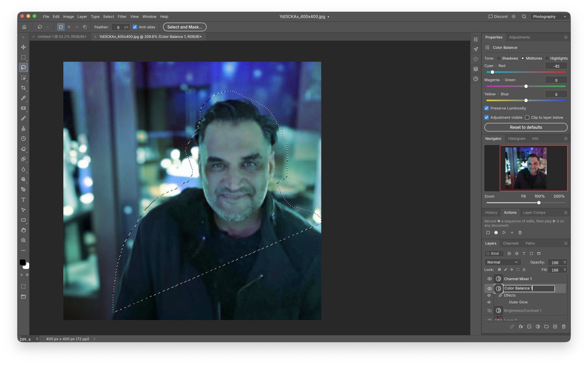Select the Eraser tool
The width and height of the screenshot is (588, 365).
click(23, 149)
